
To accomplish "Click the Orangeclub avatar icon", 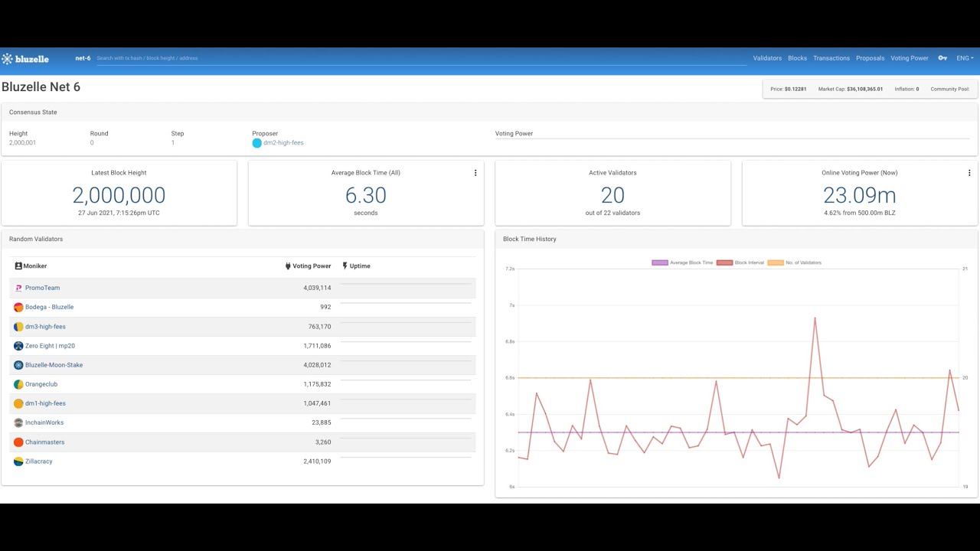I will [x=18, y=384].
